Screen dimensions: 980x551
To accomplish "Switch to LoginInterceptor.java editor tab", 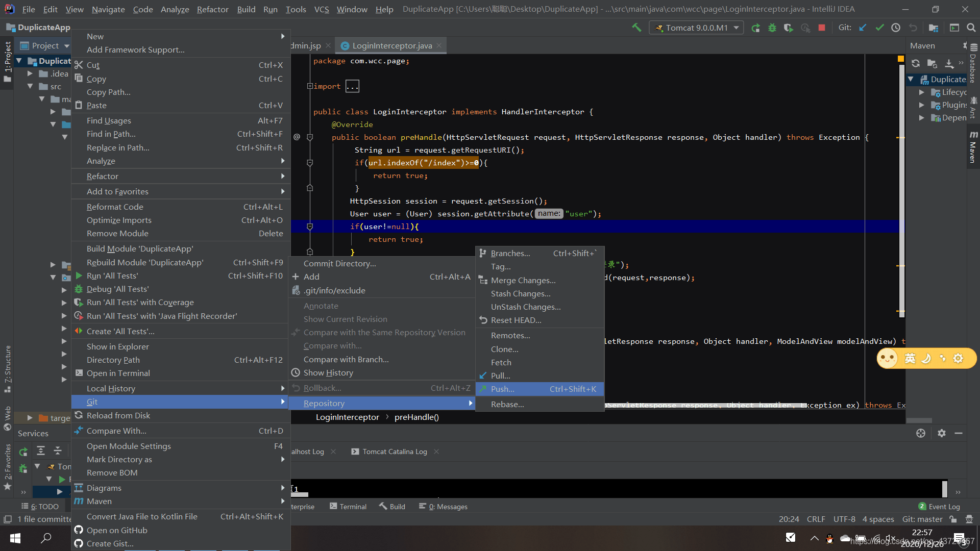I will coord(391,45).
